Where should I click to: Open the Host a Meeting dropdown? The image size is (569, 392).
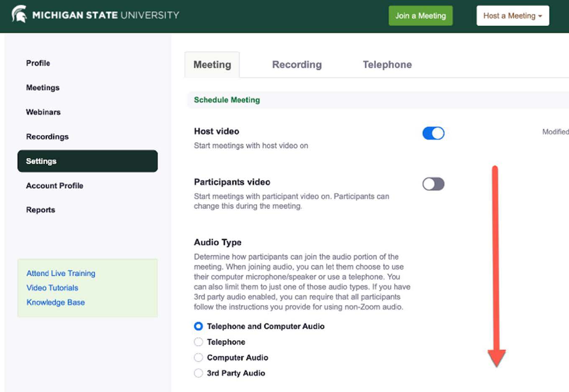[513, 15]
